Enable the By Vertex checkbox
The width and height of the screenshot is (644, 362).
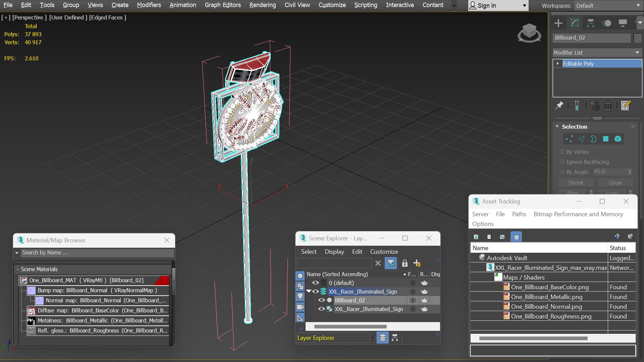tap(562, 152)
